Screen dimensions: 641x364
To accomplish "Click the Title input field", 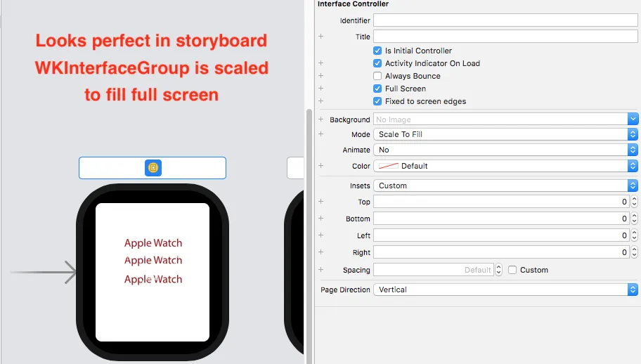I will coord(505,37).
